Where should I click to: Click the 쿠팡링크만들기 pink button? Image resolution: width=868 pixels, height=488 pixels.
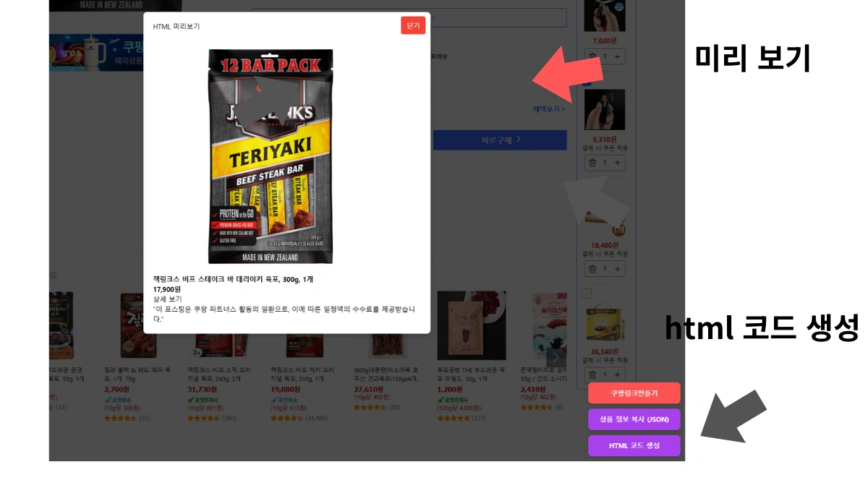pos(634,393)
